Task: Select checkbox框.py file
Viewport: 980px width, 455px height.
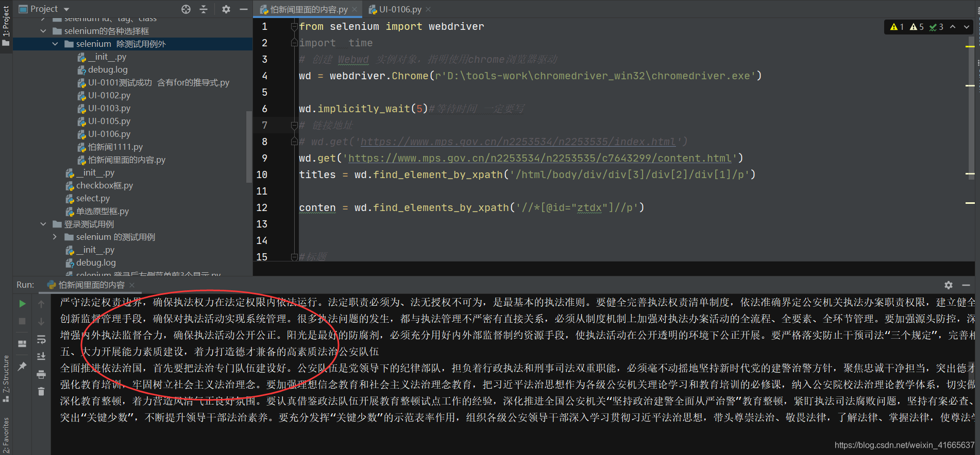Action: pyautogui.click(x=104, y=185)
